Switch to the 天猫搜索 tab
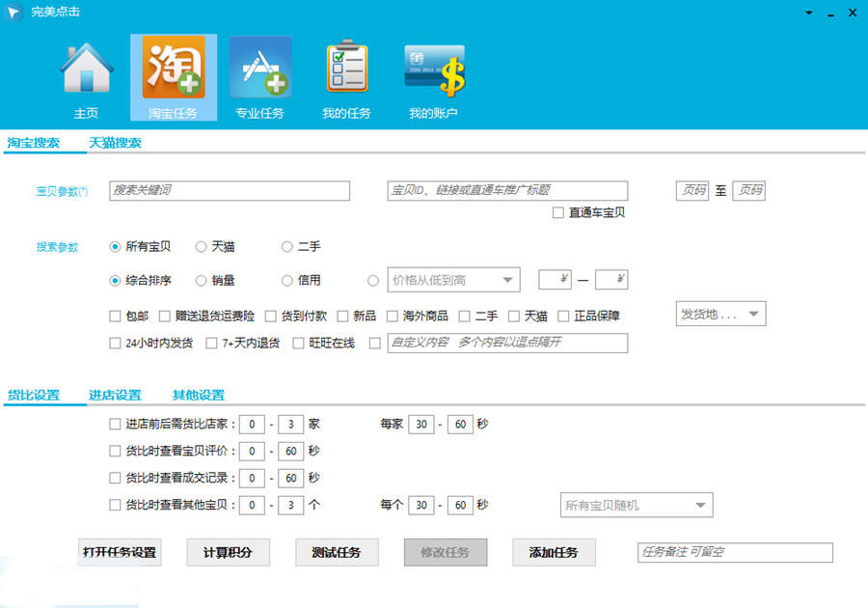 tap(115, 143)
